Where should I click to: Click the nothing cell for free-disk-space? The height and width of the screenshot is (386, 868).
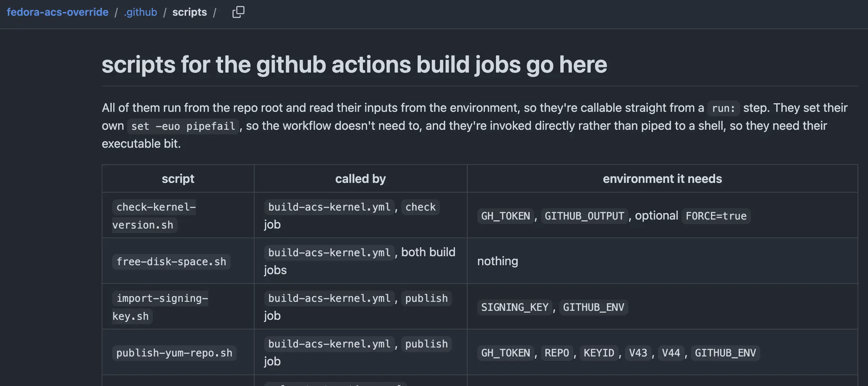498,261
